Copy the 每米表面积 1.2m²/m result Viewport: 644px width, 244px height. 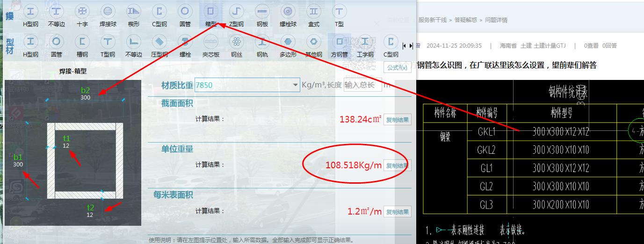click(398, 212)
